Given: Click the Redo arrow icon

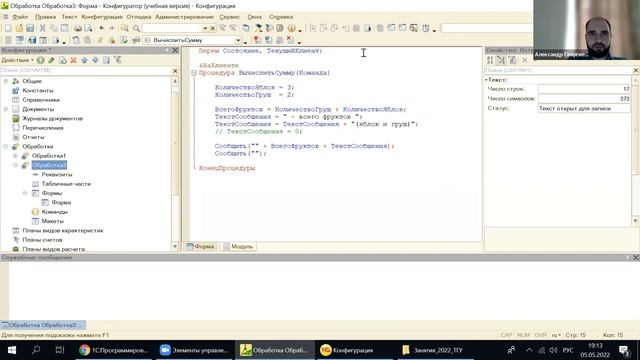Looking at the screenshot, I should [111, 28].
